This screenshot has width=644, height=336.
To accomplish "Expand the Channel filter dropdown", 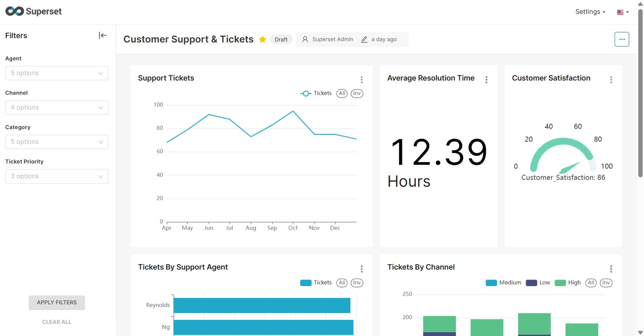I will [57, 108].
